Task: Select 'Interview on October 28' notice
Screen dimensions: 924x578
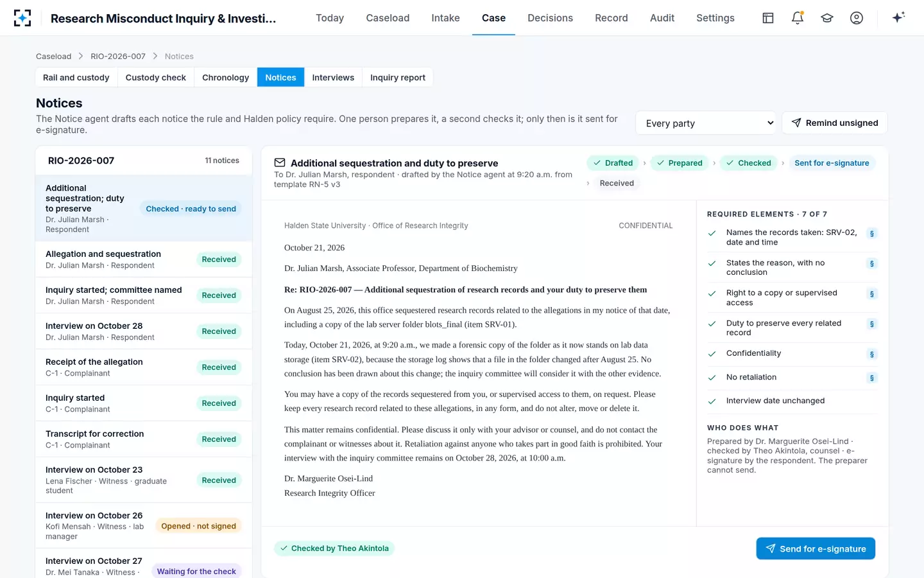Action: point(144,331)
